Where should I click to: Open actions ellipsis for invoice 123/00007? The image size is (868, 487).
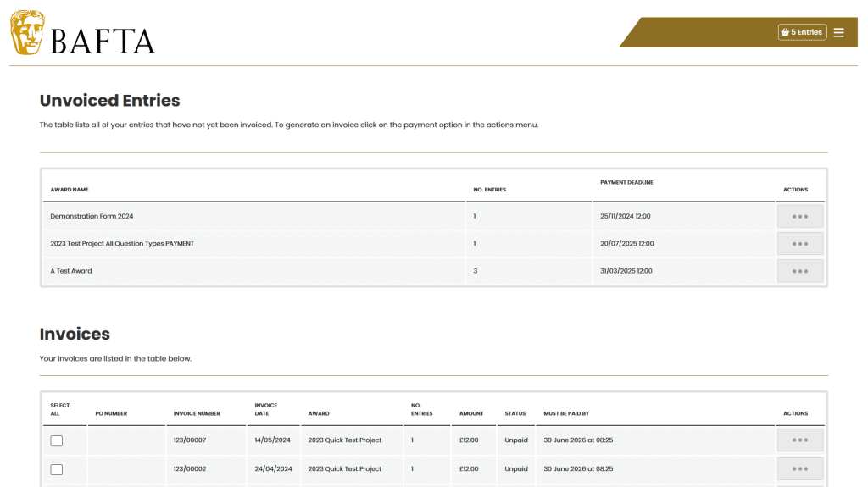(800, 440)
